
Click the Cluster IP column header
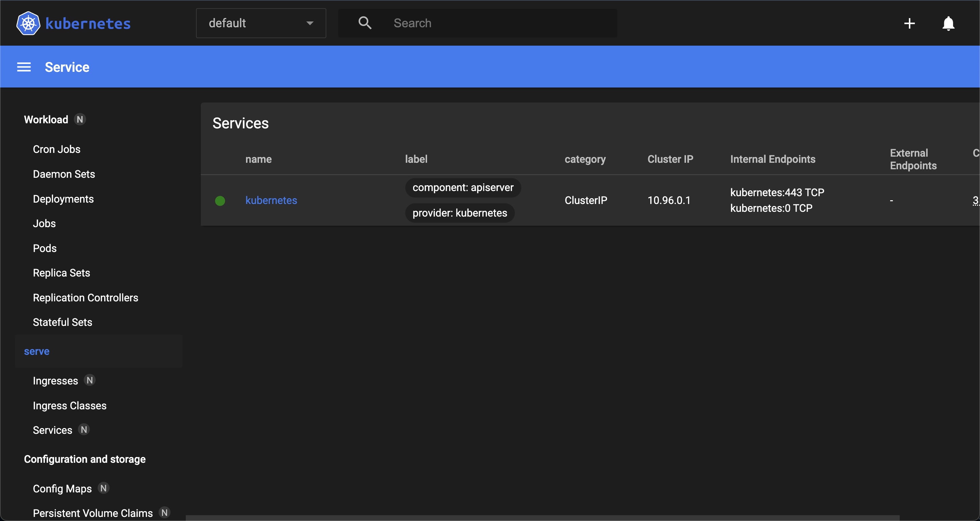click(670, 159)
